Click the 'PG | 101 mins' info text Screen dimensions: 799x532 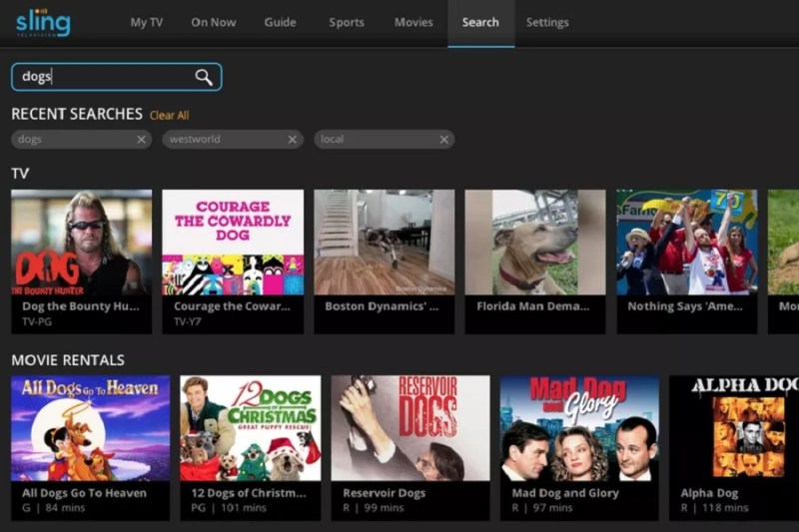229,508
